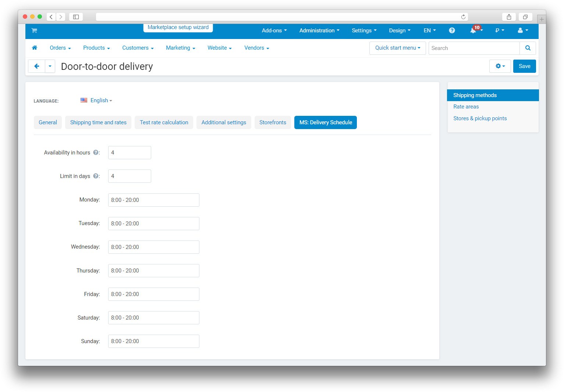Open the ruble currency dropdown
Screen dimensions: 564x392
(499, 31)
